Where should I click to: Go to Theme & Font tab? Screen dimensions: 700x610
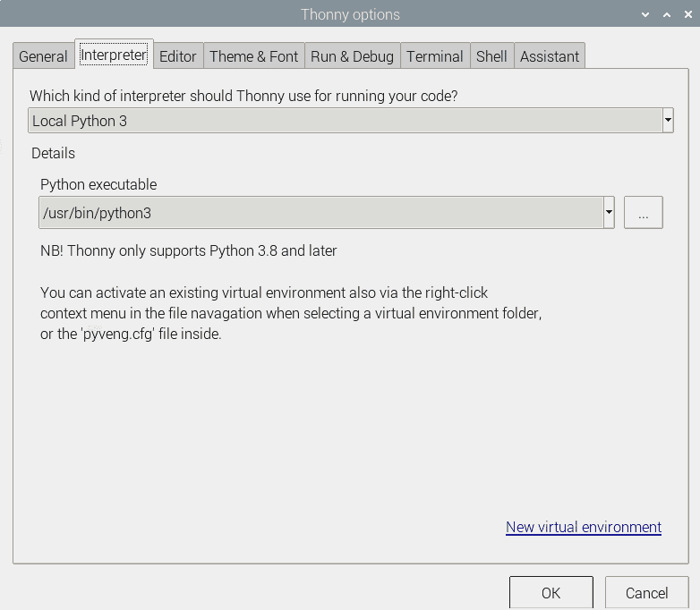coord(254,56)
